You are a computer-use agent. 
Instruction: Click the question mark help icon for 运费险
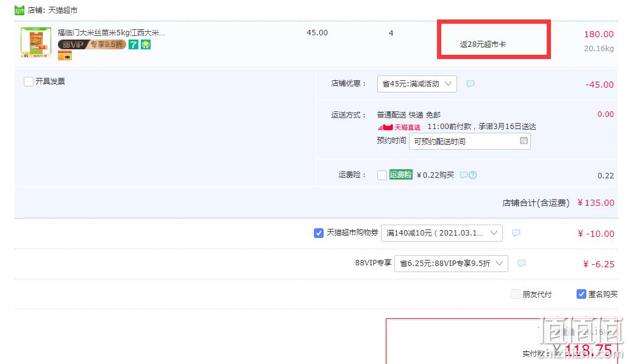(472, 175)
